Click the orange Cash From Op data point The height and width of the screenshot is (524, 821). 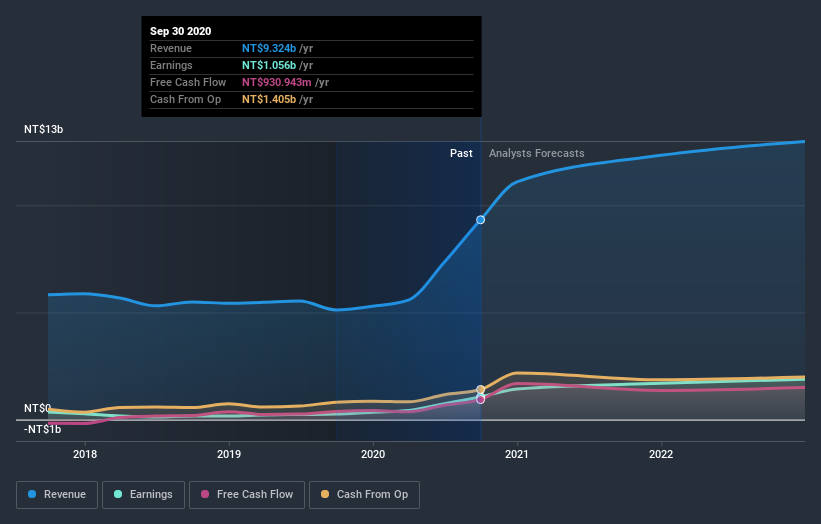481,389
